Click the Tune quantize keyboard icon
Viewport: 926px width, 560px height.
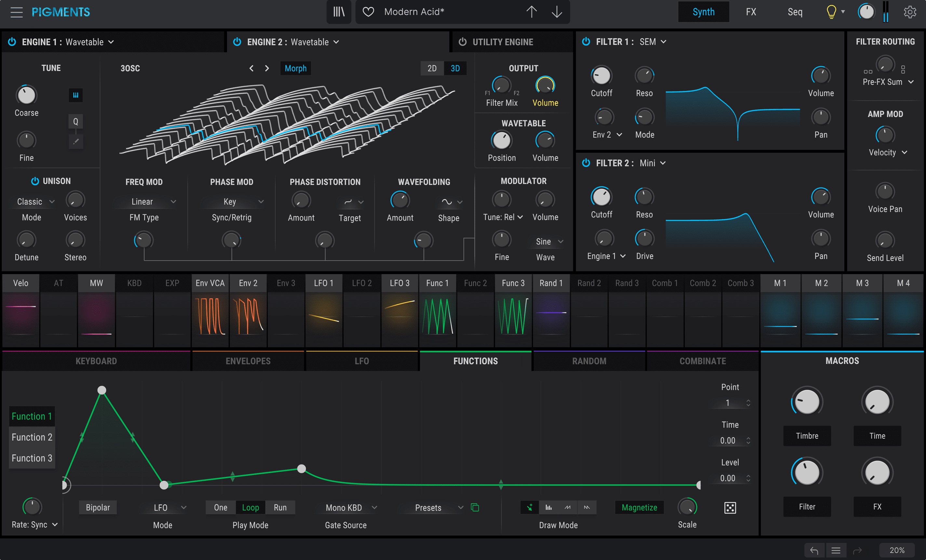[75, 95]
